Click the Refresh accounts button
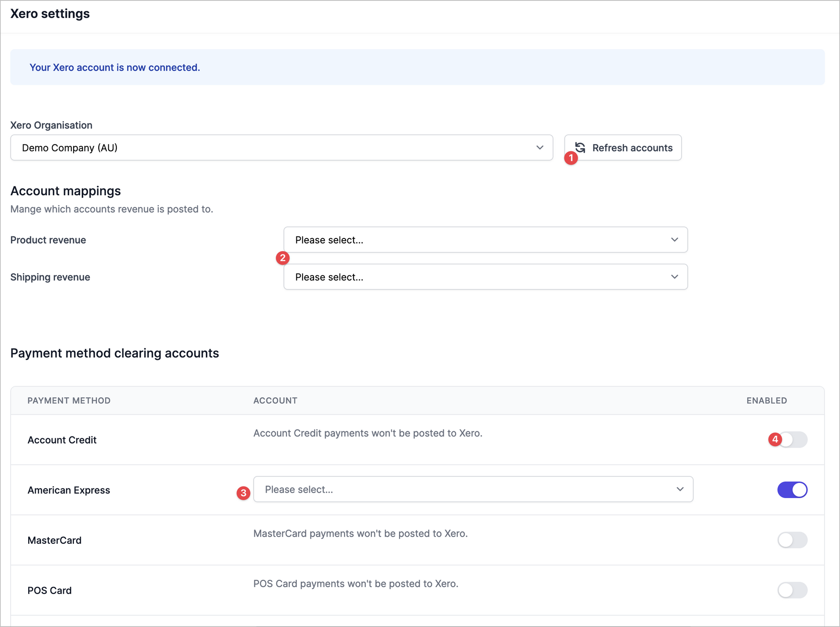Screen dimensions: 840x627 point(623,147)
